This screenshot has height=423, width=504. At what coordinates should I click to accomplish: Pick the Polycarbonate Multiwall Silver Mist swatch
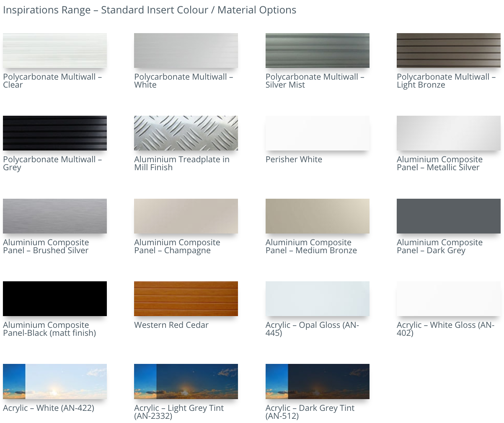pos(318,50)
